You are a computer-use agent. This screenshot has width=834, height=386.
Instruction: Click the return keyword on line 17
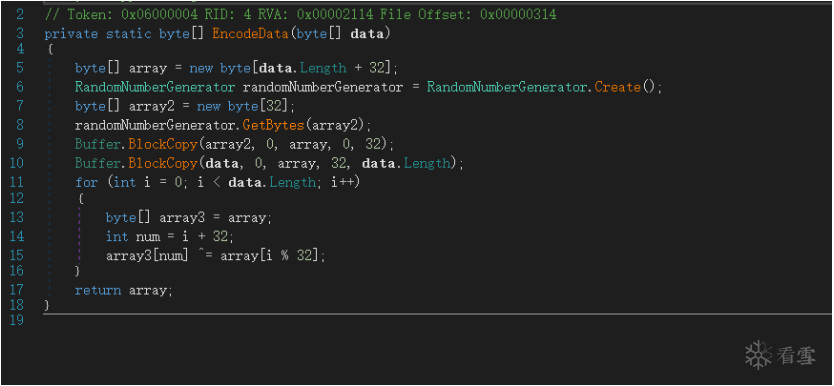coord(98,291)
